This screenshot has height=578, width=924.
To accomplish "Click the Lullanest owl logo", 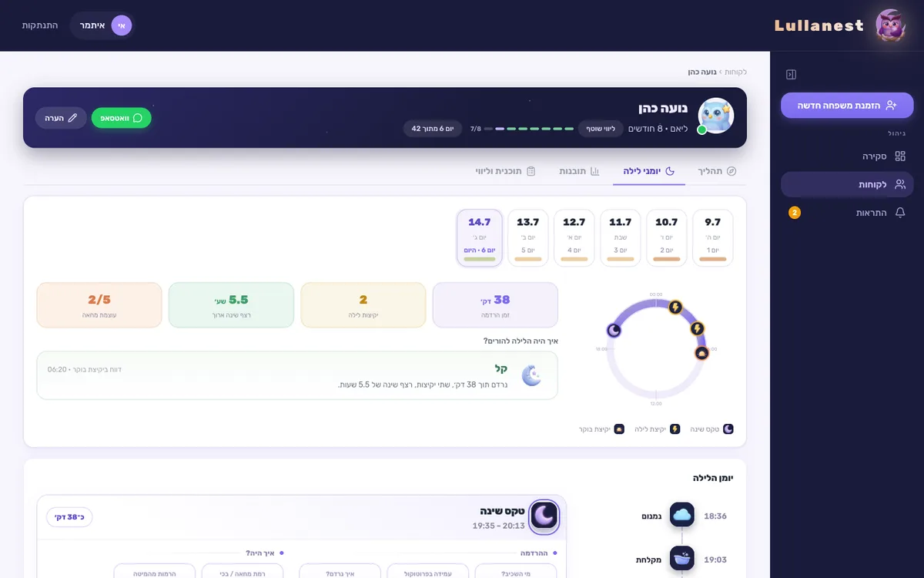I will tap(891, 25).
